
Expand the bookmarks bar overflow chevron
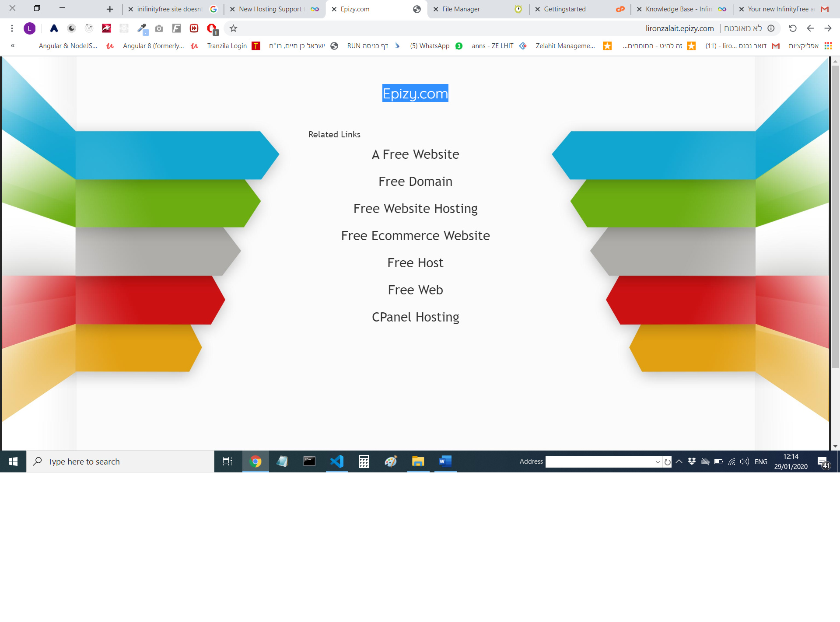pyautogui.click(x=13, y=45)
